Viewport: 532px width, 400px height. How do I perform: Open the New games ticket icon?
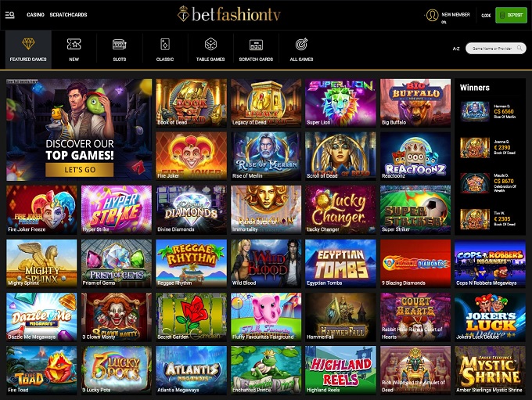point(74,44)
